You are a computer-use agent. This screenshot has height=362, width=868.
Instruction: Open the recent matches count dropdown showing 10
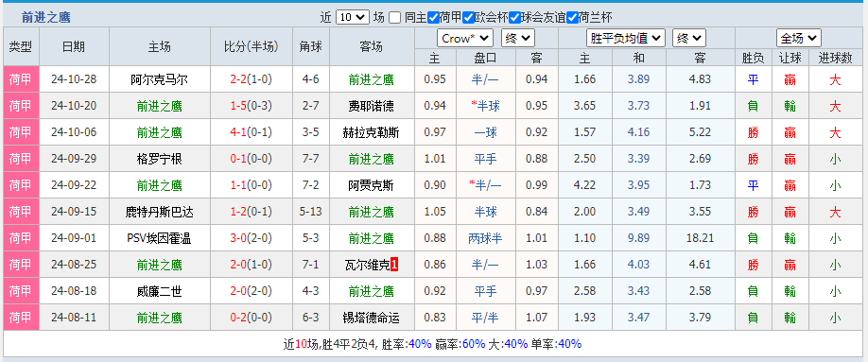tap(352, 17)
